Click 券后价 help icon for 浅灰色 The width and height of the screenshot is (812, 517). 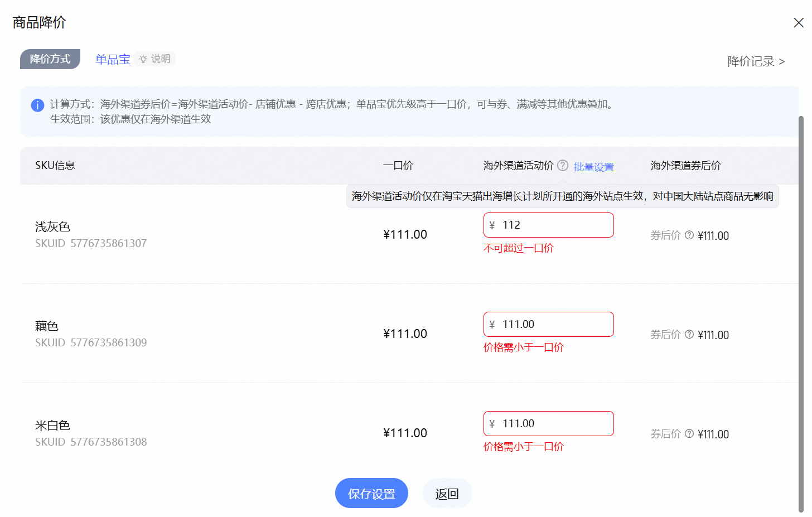tap(689, 235)
